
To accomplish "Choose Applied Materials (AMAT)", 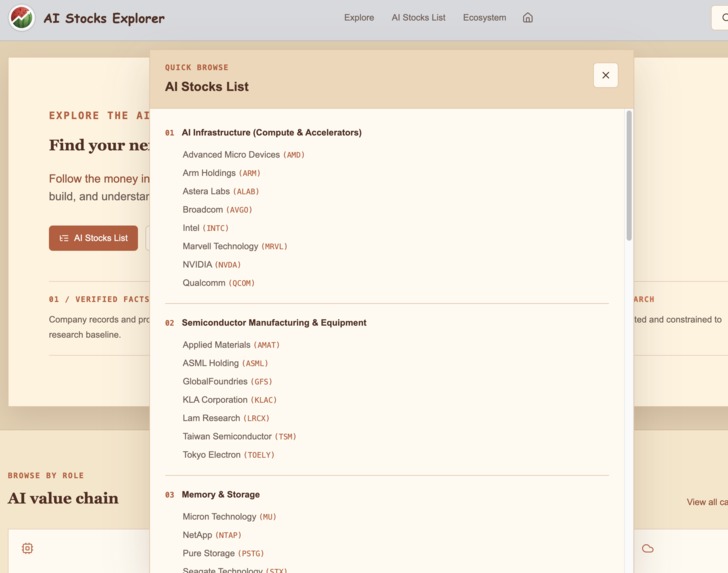I will point(231,345).
